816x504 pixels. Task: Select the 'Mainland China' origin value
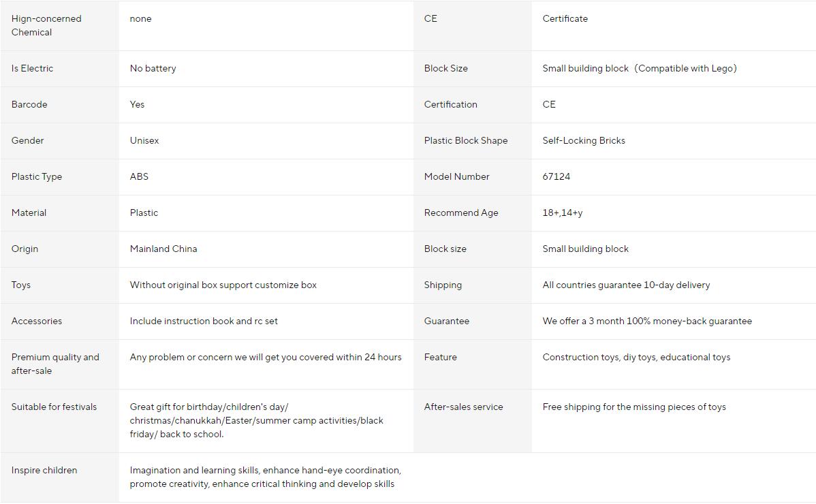163,249
